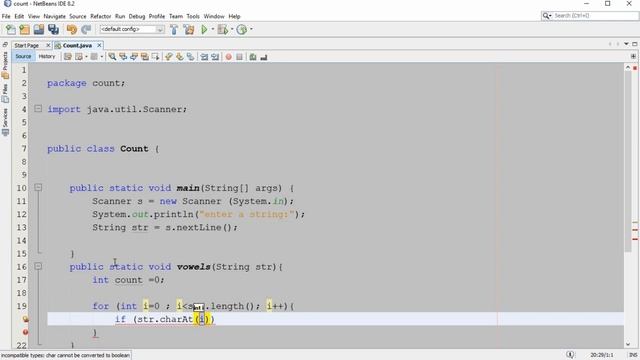Click the Last Edit icon
Screen dimensions: 640x360
point(68,57)
